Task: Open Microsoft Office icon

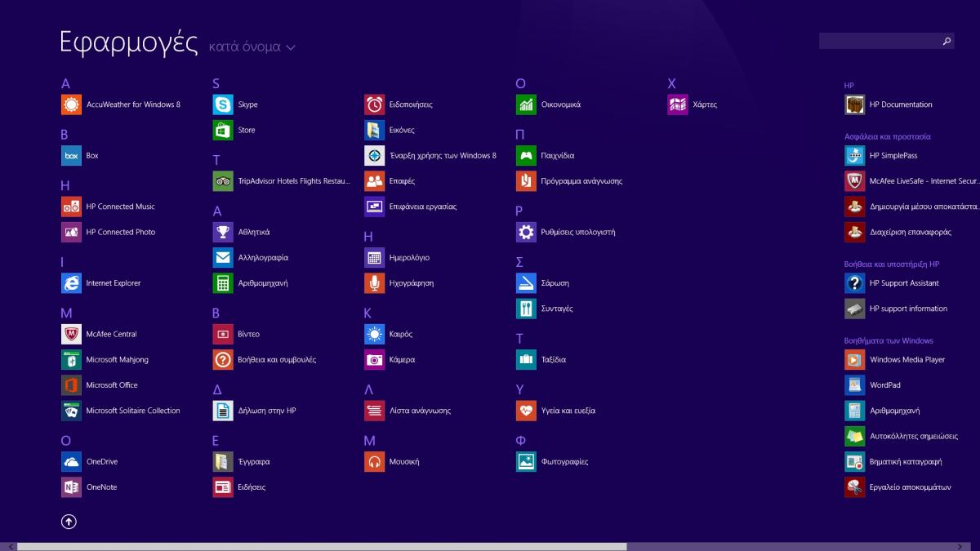Action: tap(71, 385)
